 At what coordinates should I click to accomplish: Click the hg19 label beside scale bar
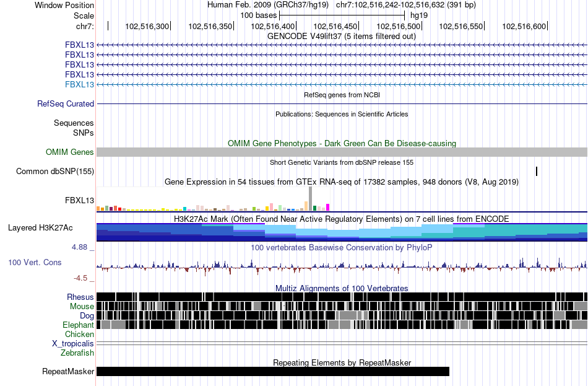point(419,15)
